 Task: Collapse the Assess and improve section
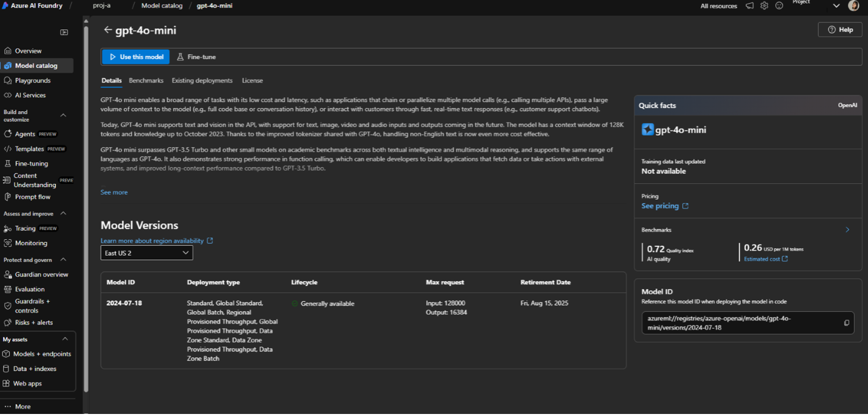tap(63, 213)
